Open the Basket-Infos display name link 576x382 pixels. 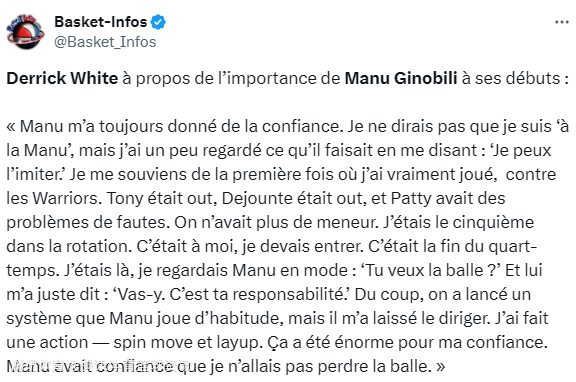click(x=101, y=22)
